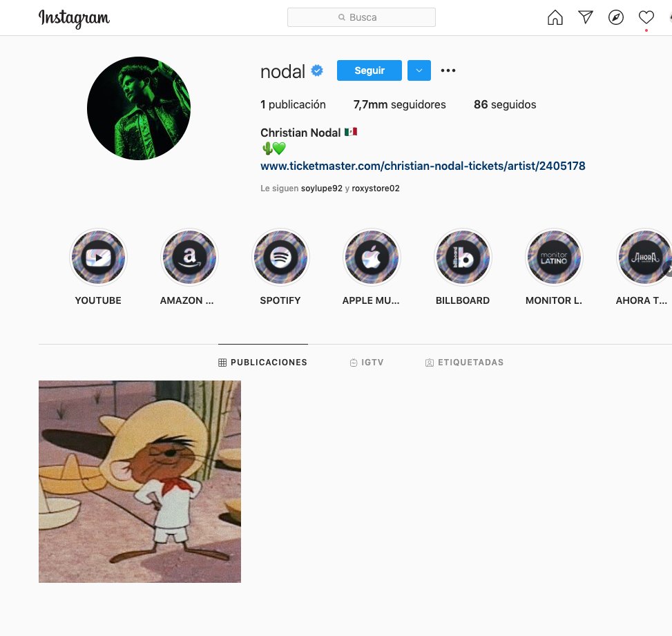Go to Instagram home feed icon
This screenshot has width=672, height=636.
tap(555, 17)
